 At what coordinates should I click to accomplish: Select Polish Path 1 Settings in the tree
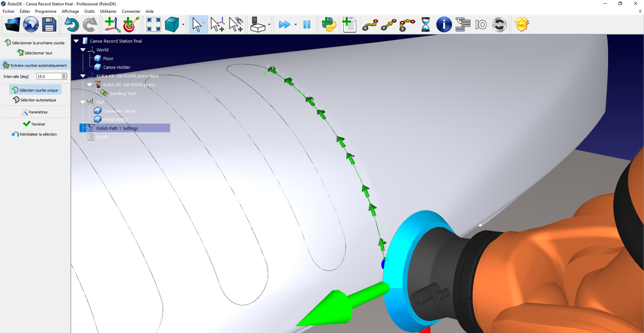point(125,129)
